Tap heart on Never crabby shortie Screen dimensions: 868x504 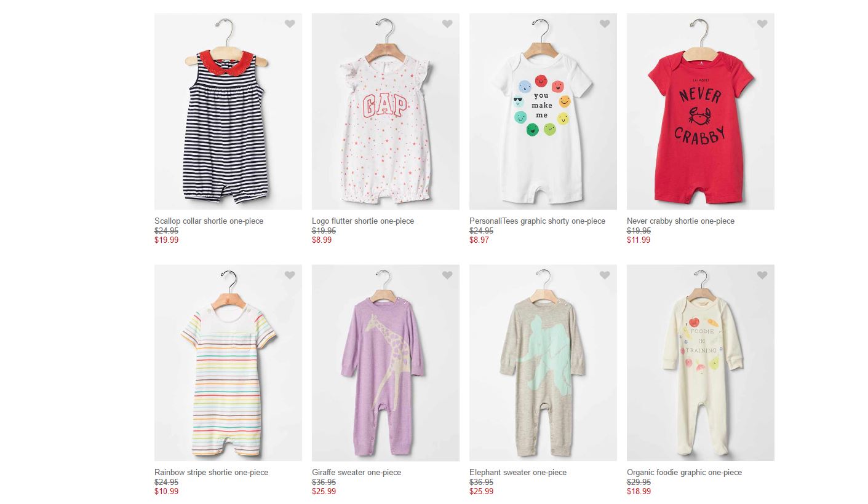pos(762,24)
